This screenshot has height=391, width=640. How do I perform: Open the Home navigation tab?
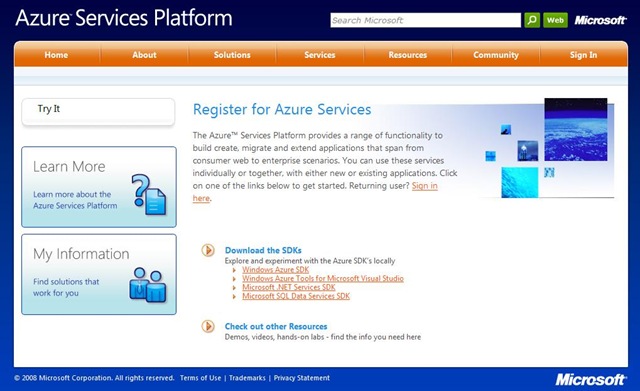click(56, 55)
